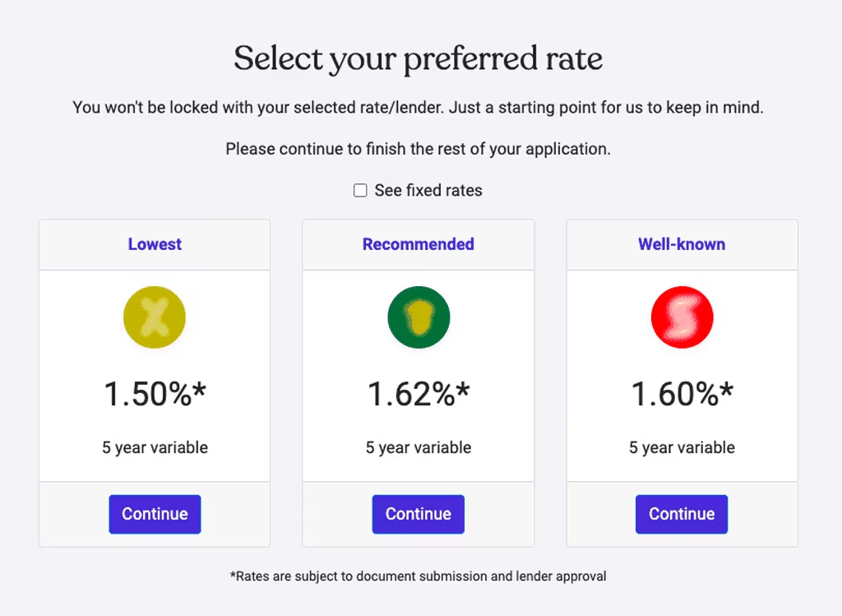Enable the See fixed rates checkbox

point(360,191)
